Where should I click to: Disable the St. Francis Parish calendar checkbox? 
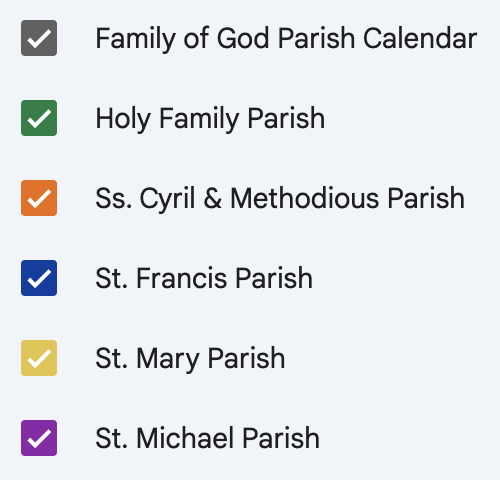coord(39,278)
